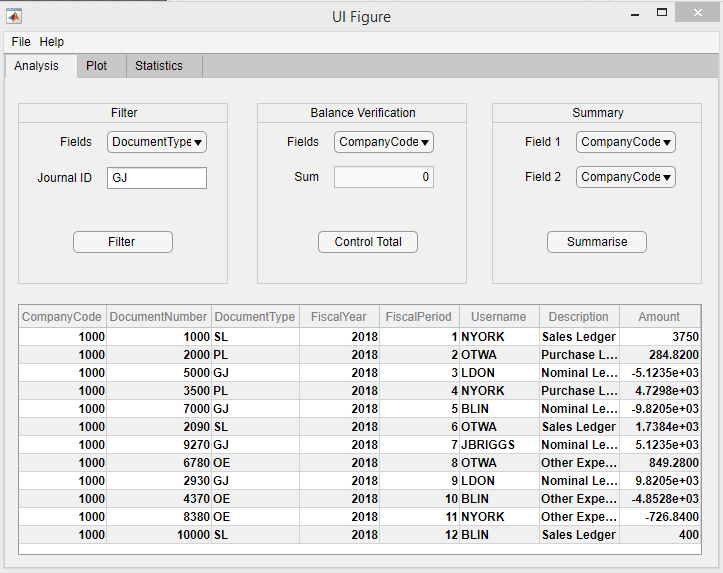Viewport: 723px width, 573px height.
Task: Click the CompanyCode column header
Action: [x=62, y=317]
